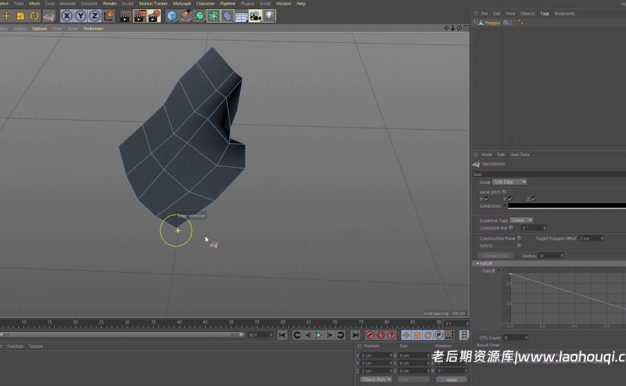The width and height of the screenshot is (626, 386).
Task: Open the Mesh menu
Action: click(x=34, y=4)
